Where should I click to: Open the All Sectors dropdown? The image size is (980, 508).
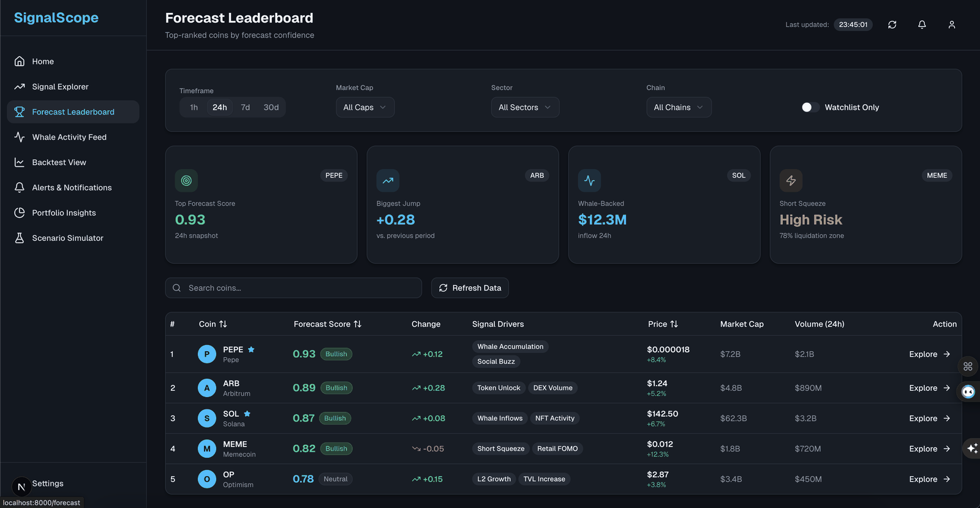click(525, 107)
